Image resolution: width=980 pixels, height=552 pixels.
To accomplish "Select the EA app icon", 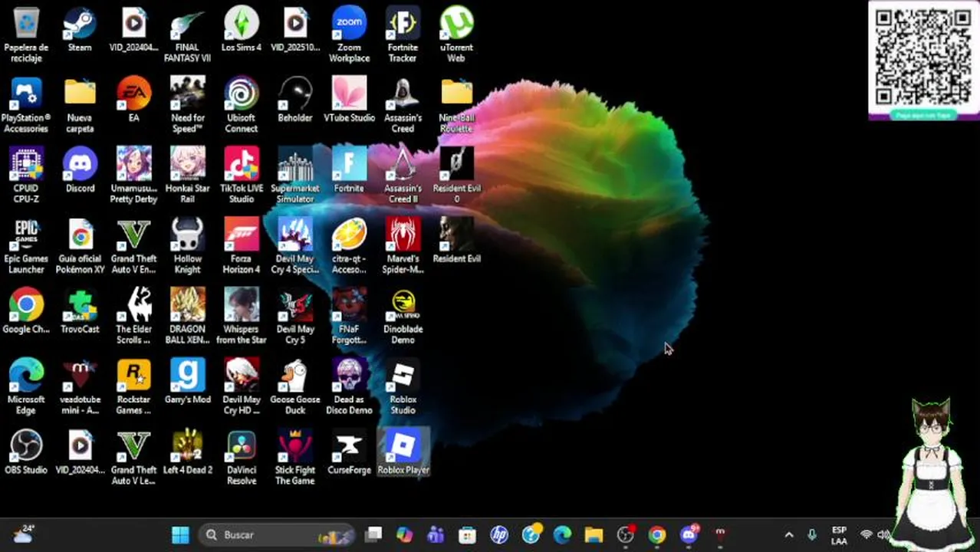I will (133, 100).
